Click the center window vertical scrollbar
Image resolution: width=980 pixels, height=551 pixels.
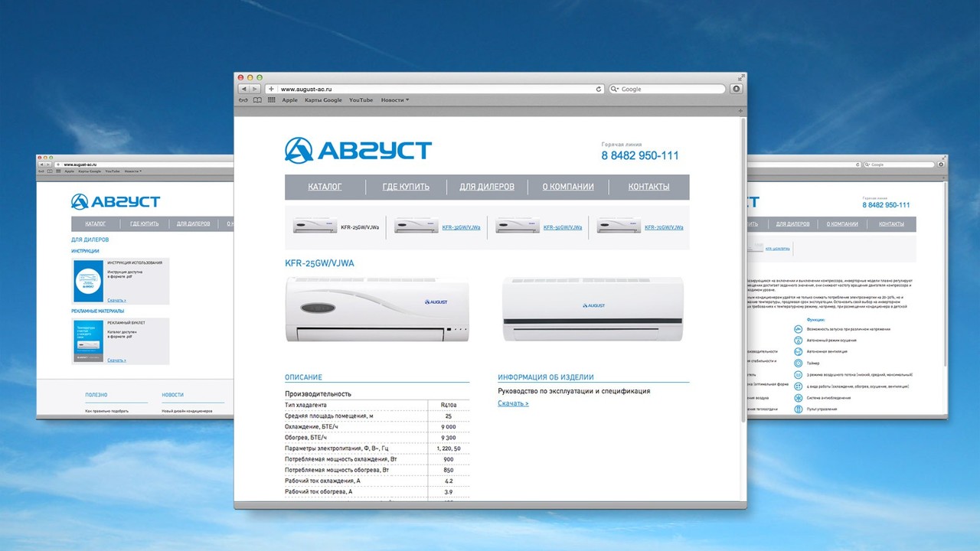point(743,268)
